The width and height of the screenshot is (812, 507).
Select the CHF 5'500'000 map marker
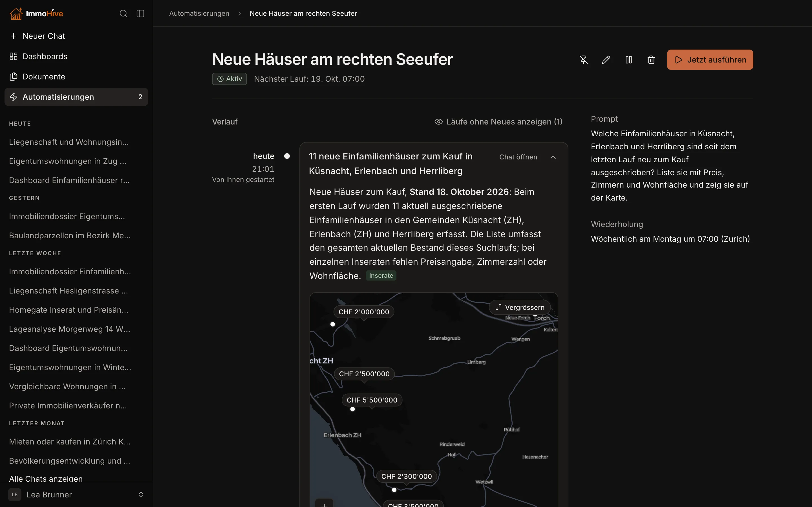point(372,400)
